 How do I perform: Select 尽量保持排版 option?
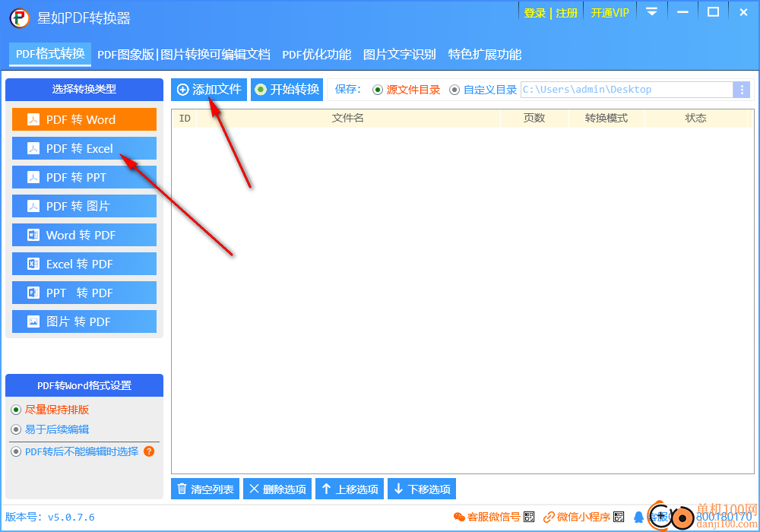click(50, 410)
